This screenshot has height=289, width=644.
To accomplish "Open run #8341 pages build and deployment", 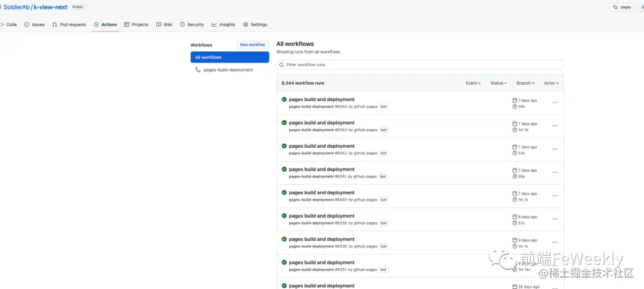I will click(x=321, y=169).
